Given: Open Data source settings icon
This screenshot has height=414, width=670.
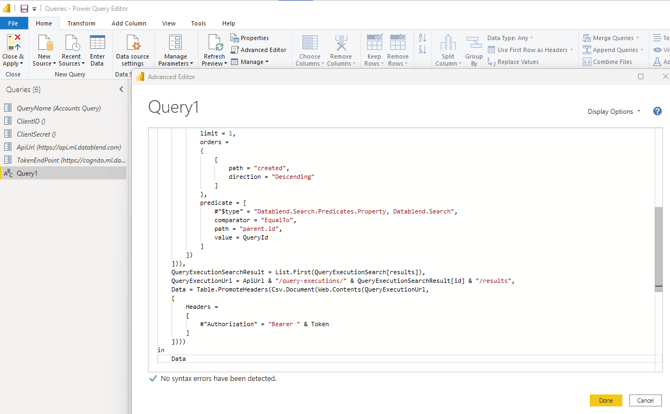Looking at the screenshot, I should click(132, 43).
